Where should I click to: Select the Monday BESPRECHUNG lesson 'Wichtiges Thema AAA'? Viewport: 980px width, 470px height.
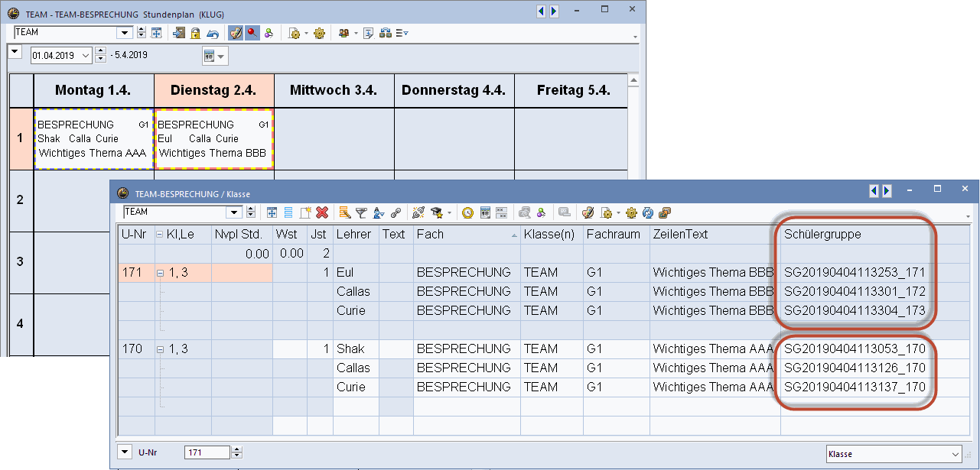(x=93, y=138)
